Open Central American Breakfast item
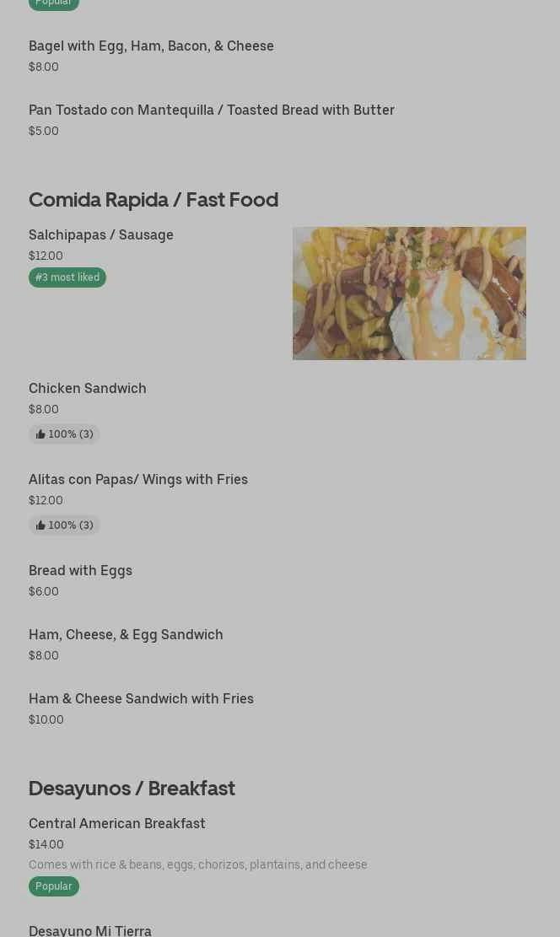 click(x=117, y=823)
